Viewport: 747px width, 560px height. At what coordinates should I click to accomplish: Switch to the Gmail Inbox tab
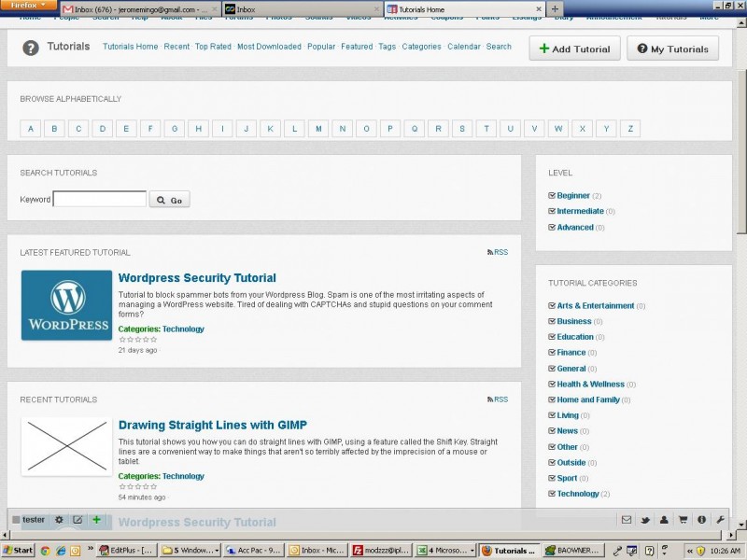pyautogui.click(x=141, y=9)
